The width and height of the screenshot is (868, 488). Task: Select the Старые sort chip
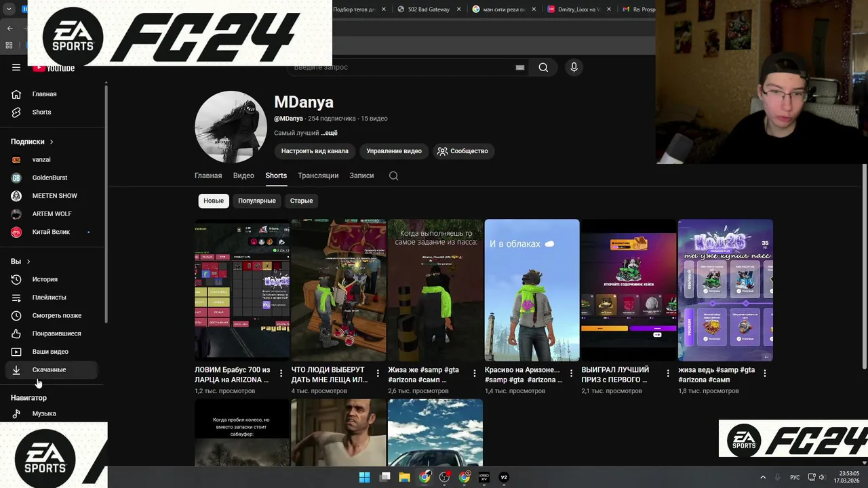[x=302, y=201]
